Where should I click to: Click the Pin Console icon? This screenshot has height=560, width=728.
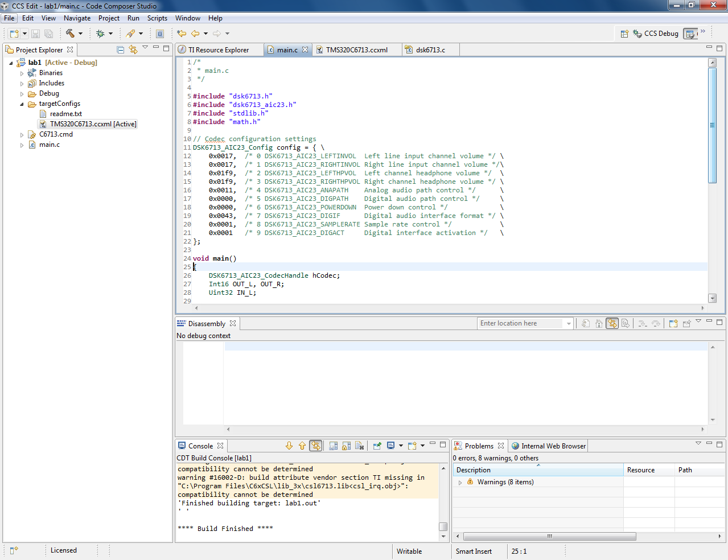coord(377,446)
